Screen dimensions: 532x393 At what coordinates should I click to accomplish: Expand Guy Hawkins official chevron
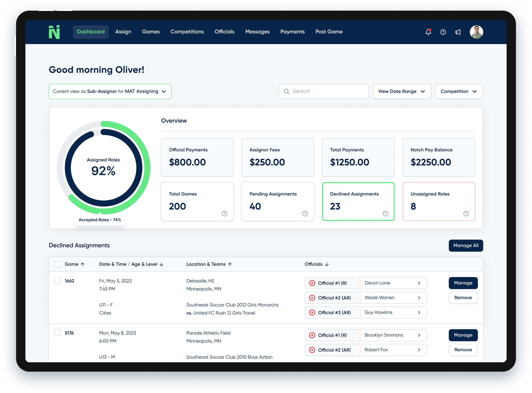(419, 312)
